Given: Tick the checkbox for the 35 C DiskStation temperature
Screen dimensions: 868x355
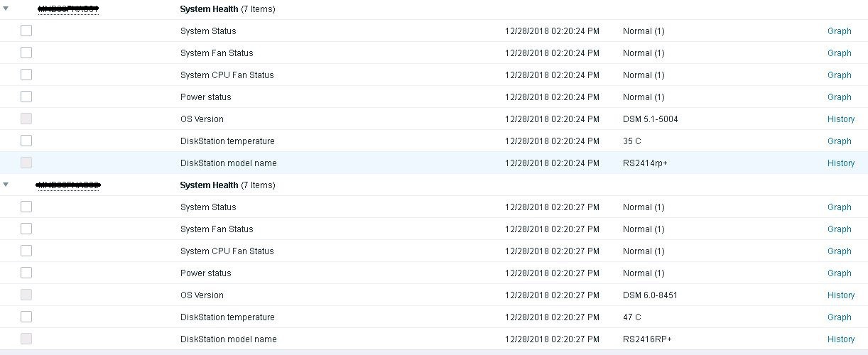Looking at the screenshot, I should pos(26,141).
